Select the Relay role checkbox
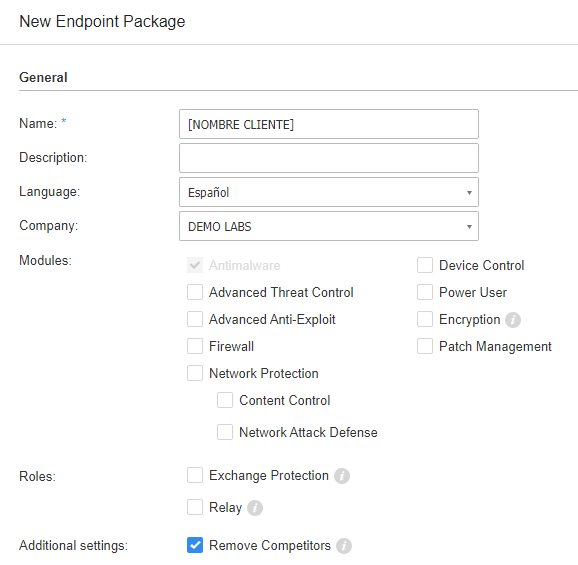 point(195,507)
